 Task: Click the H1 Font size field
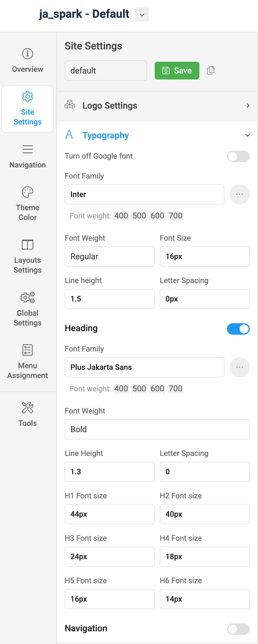(x=109, y=514)
